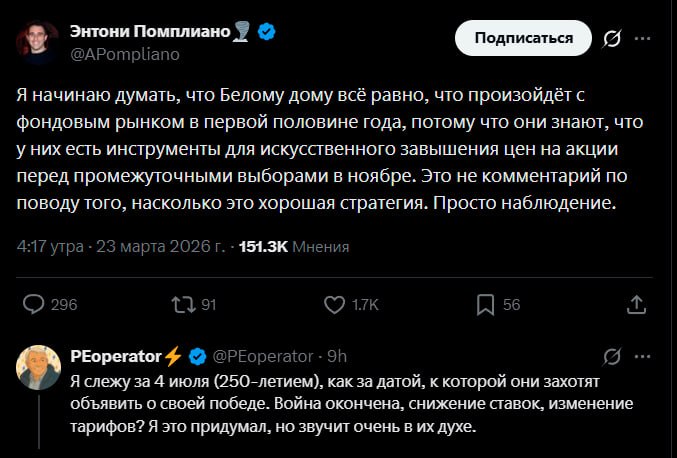This screenshot has width=677, height=458.
Task: Click verified badge next to Энтони Помплиано
Action: (x=267, y=33)
